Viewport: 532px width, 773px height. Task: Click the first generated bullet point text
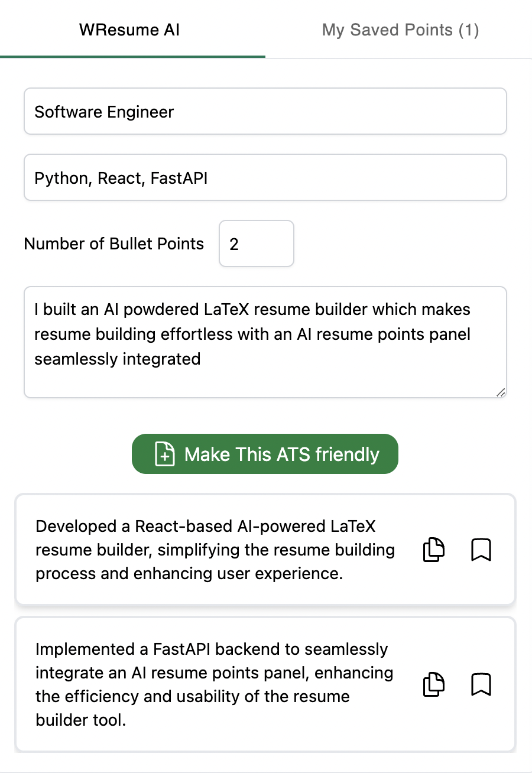(x=215, y=550)
